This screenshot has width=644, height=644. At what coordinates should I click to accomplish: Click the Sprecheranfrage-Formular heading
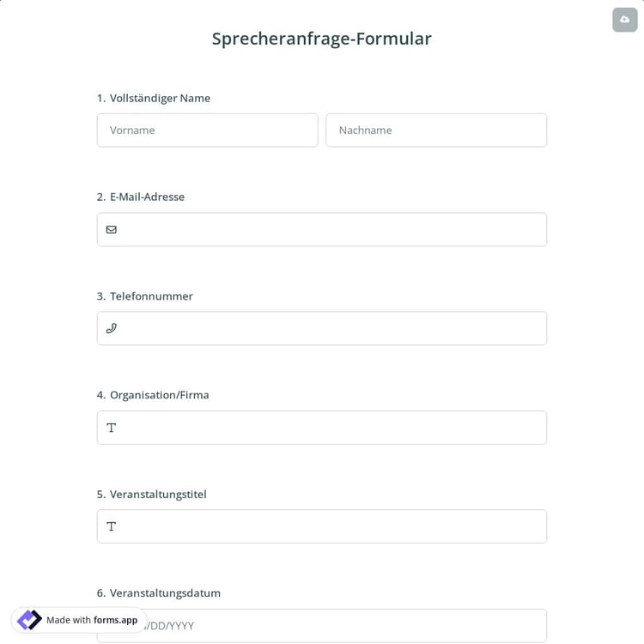322,39
